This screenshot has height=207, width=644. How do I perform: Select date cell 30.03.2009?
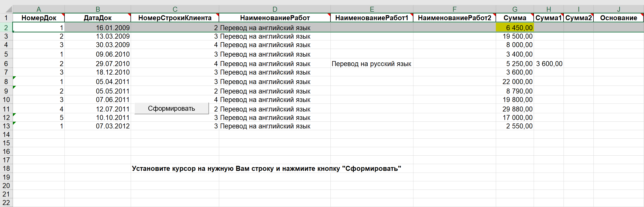(x=98, y=45)
